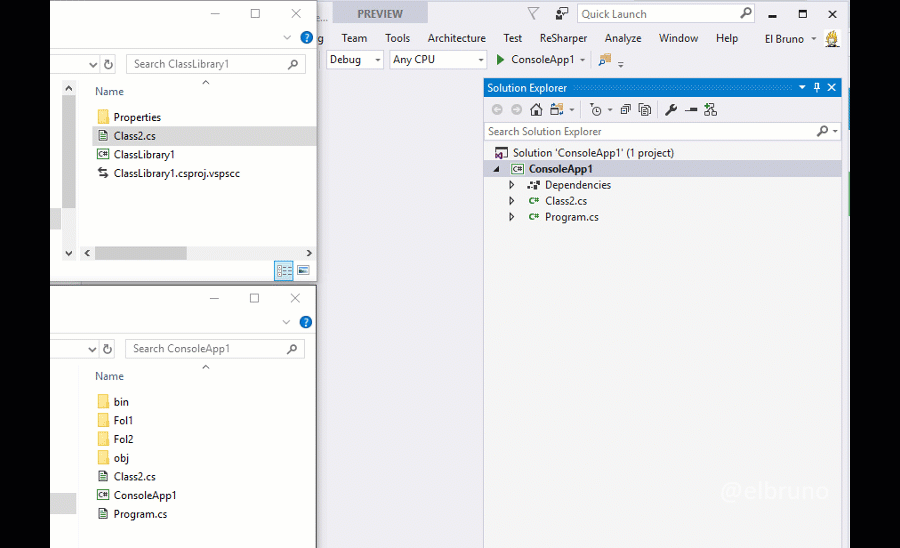This screenshot has width=900, height=548.
Task: Click the Search Solution Explorer field
Action: pyautogui.click(x=650, y=131)
